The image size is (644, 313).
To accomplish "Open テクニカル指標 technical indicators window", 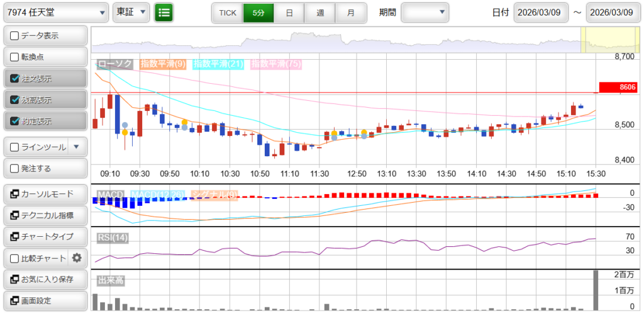I will coord(44,215).
